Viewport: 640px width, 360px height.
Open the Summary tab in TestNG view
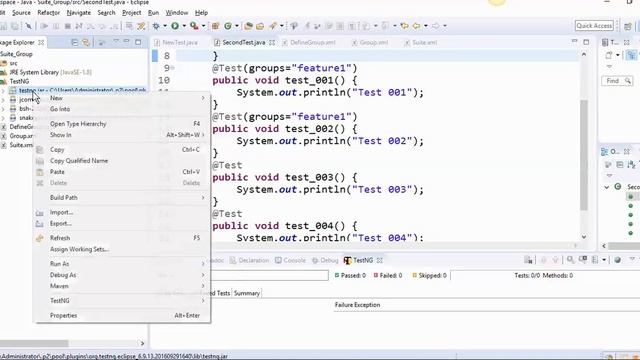pyautogui.click(x=247, y=293)
